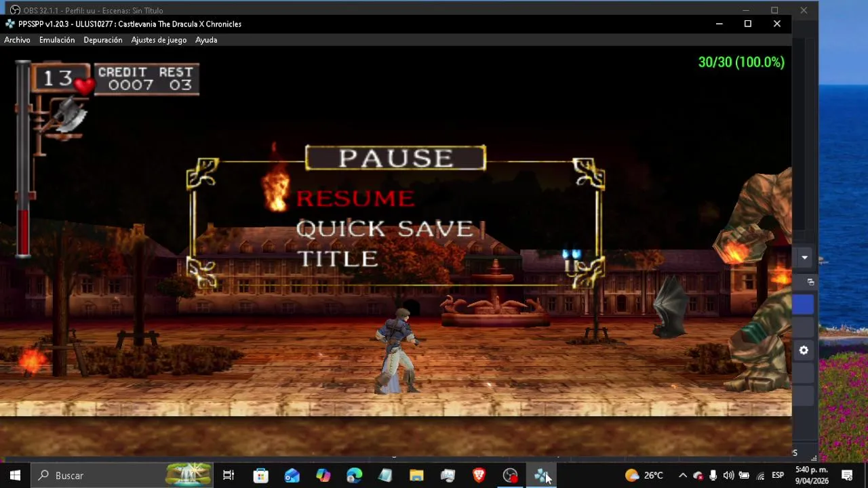Select RESUME in the pause menu
This screenshot has height=488, width=868.
(x=355, y=199)
